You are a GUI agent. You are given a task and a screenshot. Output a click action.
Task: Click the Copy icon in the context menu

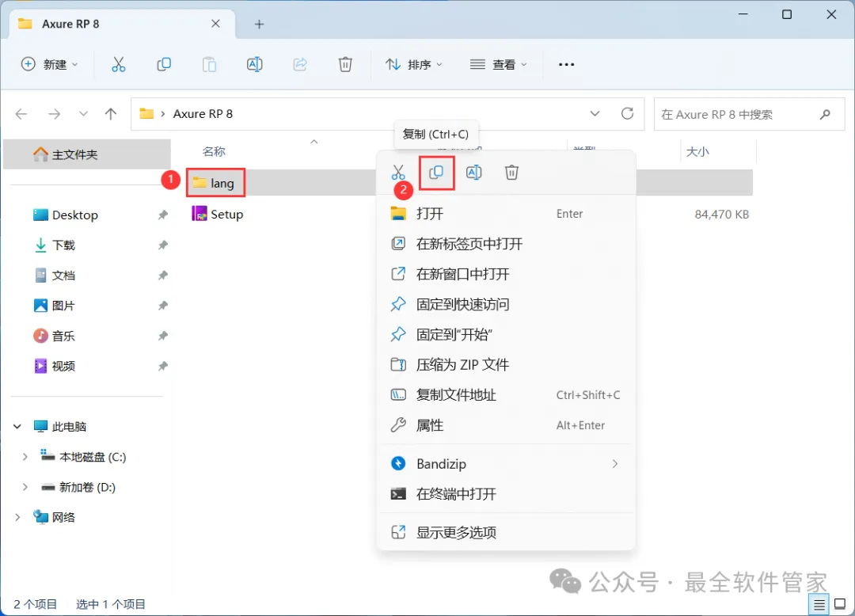[436, 173]
